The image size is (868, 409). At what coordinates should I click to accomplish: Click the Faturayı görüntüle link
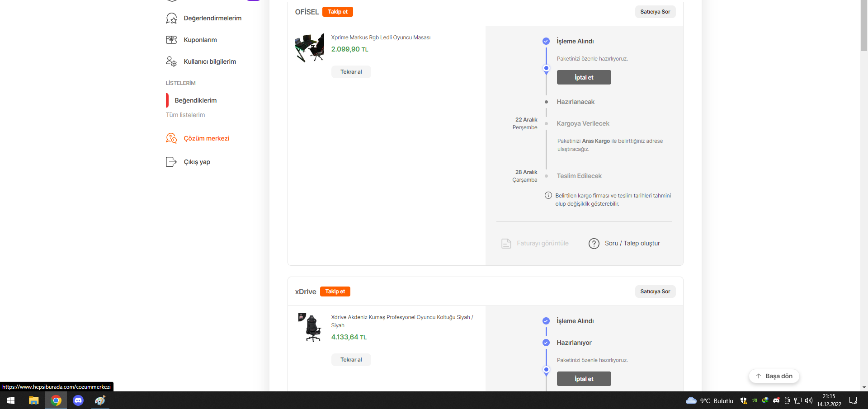click(542, 243)
